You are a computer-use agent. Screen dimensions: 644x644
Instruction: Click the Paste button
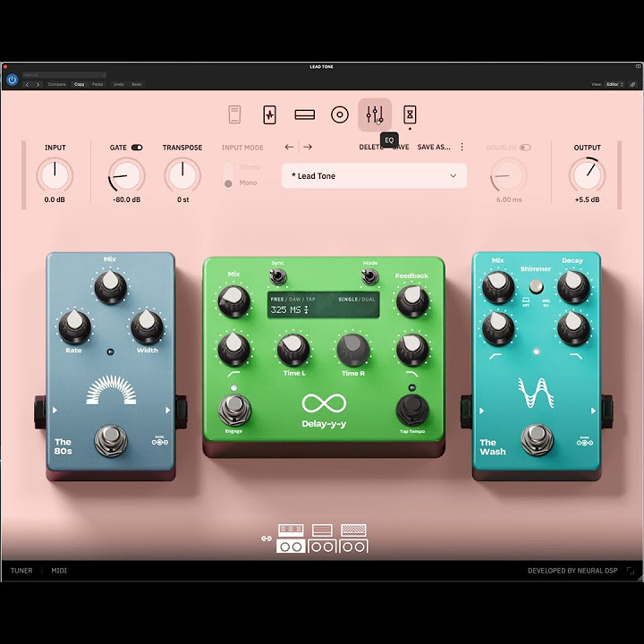coord(97,84)
